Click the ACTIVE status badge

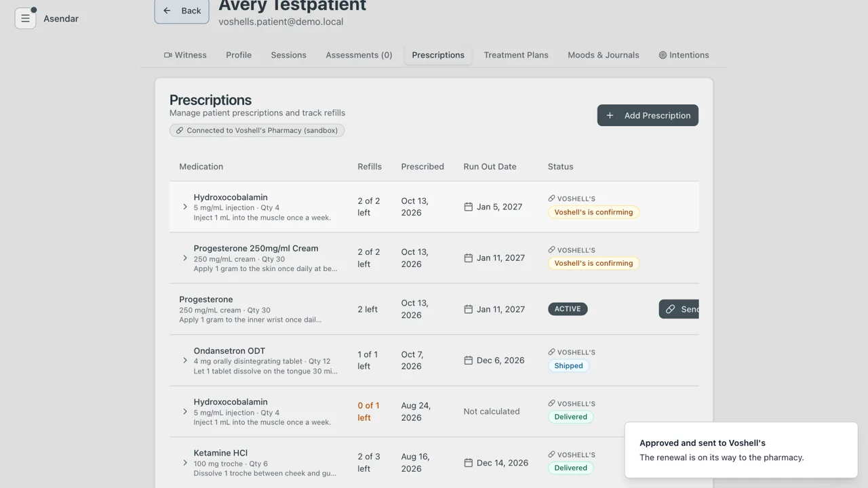(568, 309)
